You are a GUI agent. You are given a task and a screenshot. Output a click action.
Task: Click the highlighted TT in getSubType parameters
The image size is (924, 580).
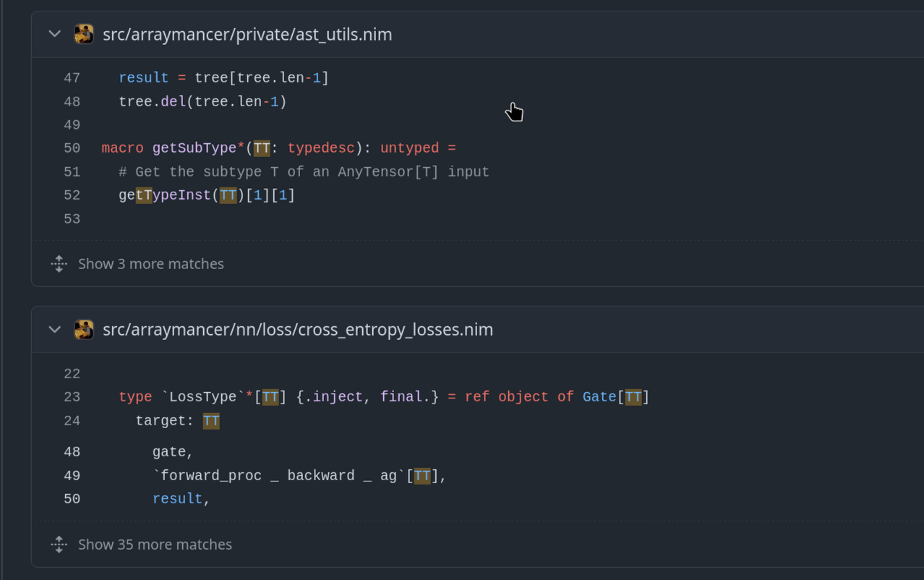(262, 148)
